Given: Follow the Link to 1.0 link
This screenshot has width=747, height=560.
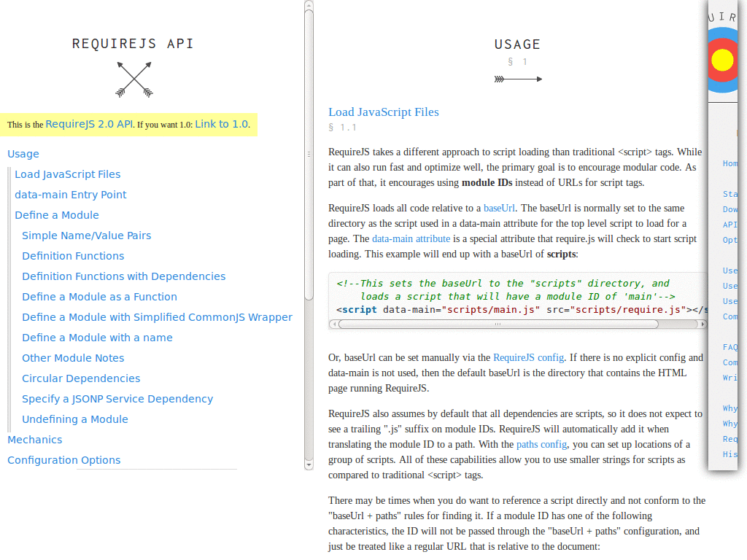Looking at the screenshot, I should (x=222, y=124).
